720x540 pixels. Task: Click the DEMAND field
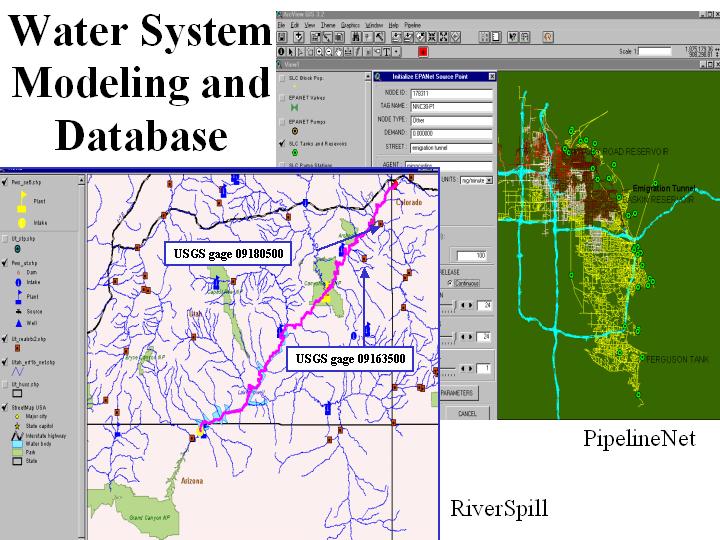click(452, 134)
